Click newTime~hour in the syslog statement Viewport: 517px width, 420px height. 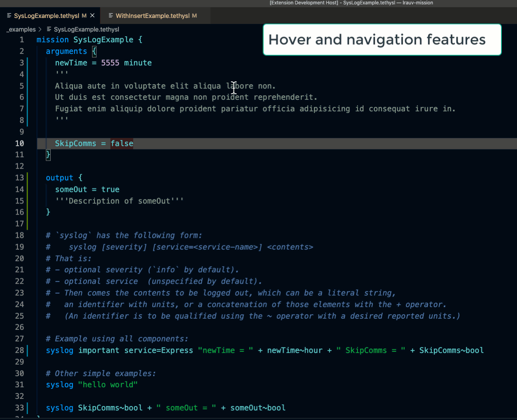pos(295,350)
